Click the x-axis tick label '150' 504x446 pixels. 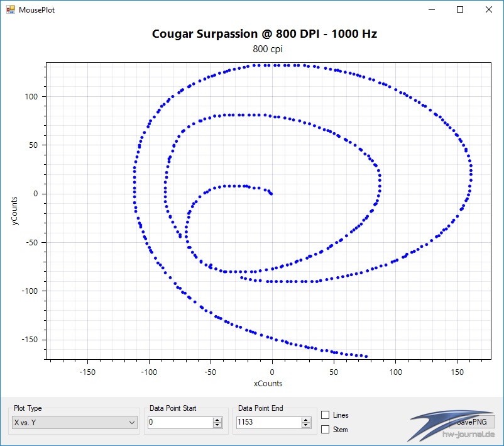click(x=457, y=372)
